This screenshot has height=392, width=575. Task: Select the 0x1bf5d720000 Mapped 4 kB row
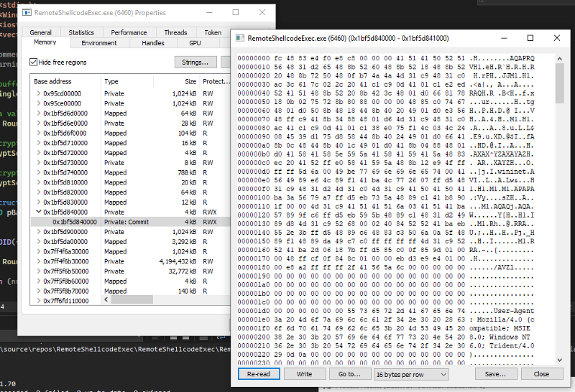131,153
